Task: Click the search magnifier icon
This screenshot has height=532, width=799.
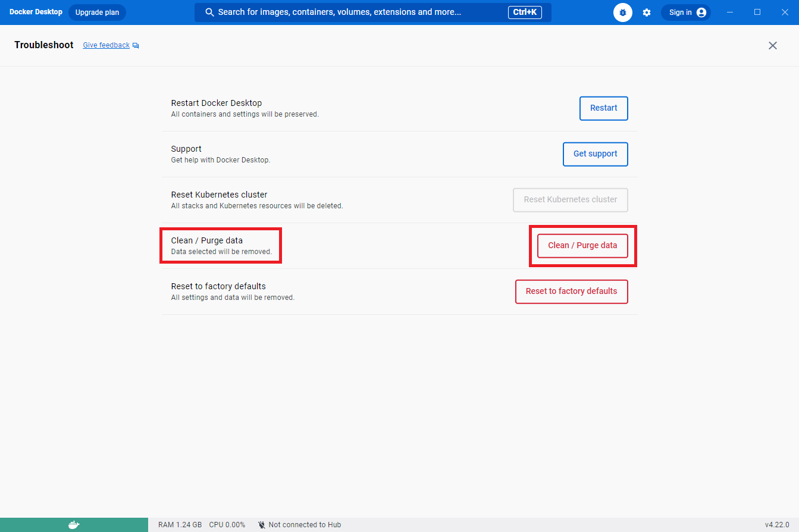Action: coord(209,12)
